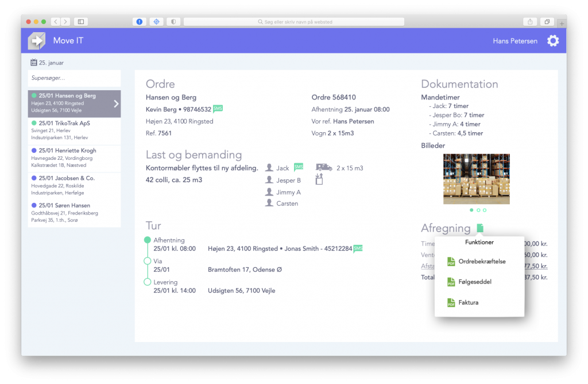
Task: Open the calendar icon beside 25. januar
Action: (34, 62)
